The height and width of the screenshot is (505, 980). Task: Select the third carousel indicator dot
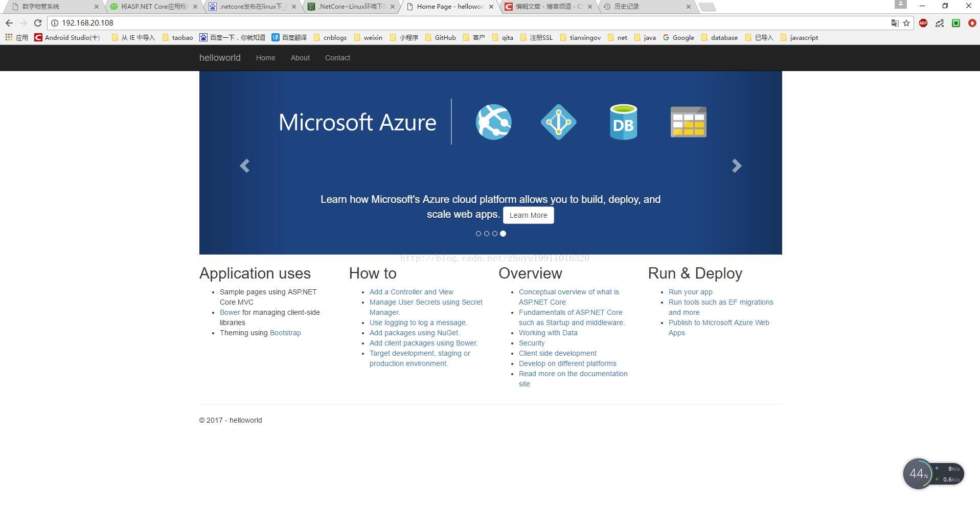(x=495, y=234)
